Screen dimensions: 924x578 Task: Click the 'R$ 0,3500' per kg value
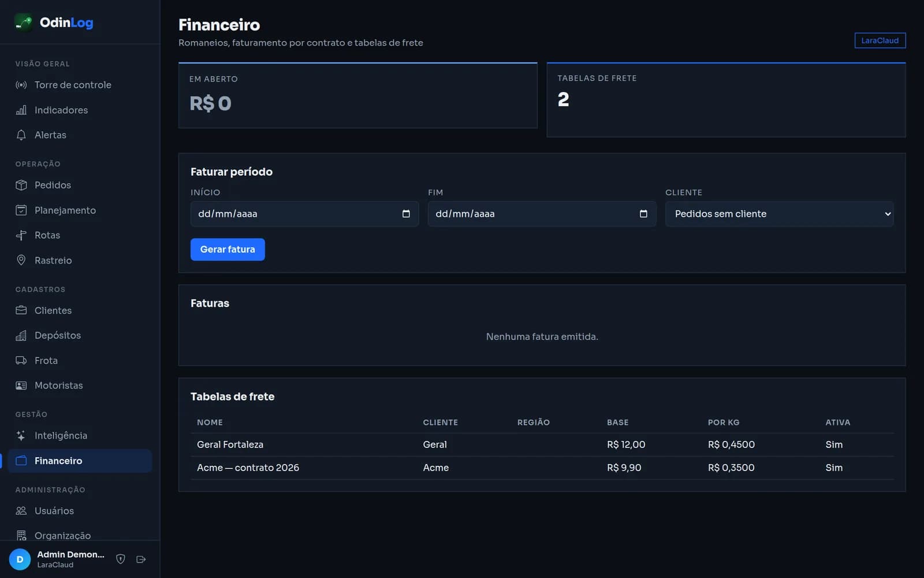click(x=731, y=468)
